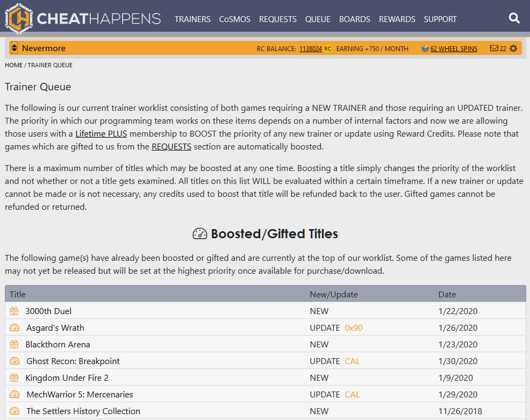
Task: Select The Settlers History Collection title
Action: click(x=83, y=411)
